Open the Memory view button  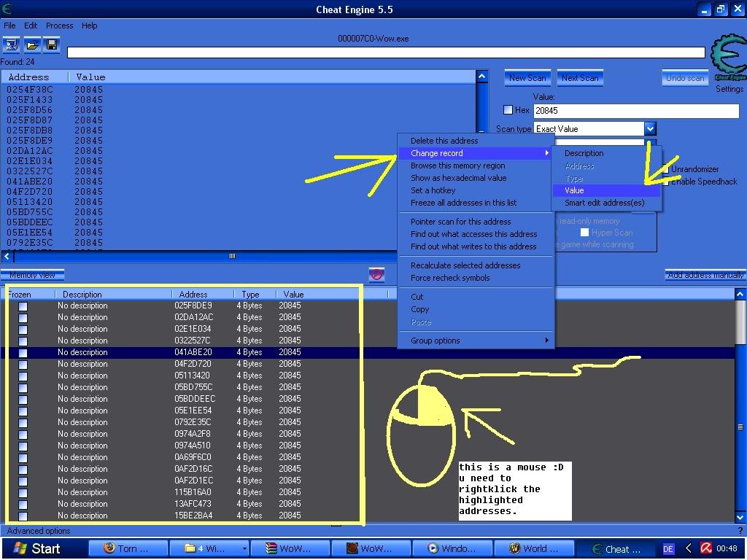(32, 275)
